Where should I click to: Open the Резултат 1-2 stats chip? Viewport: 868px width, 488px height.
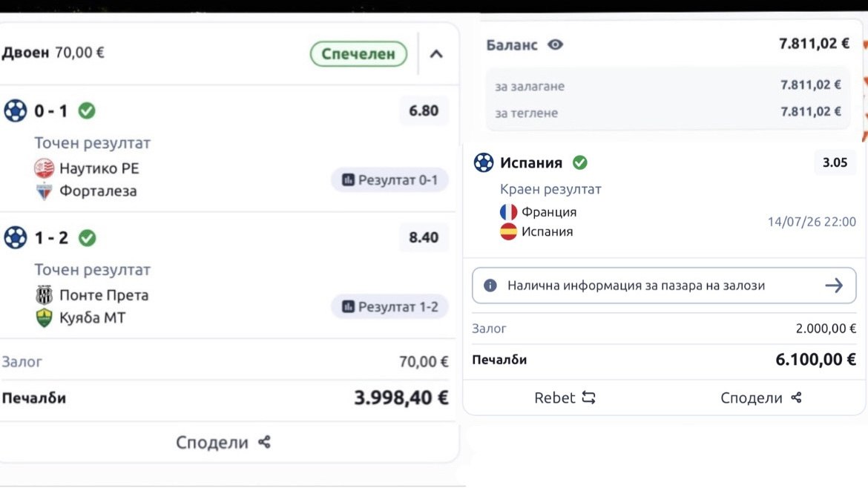(389, 306)
